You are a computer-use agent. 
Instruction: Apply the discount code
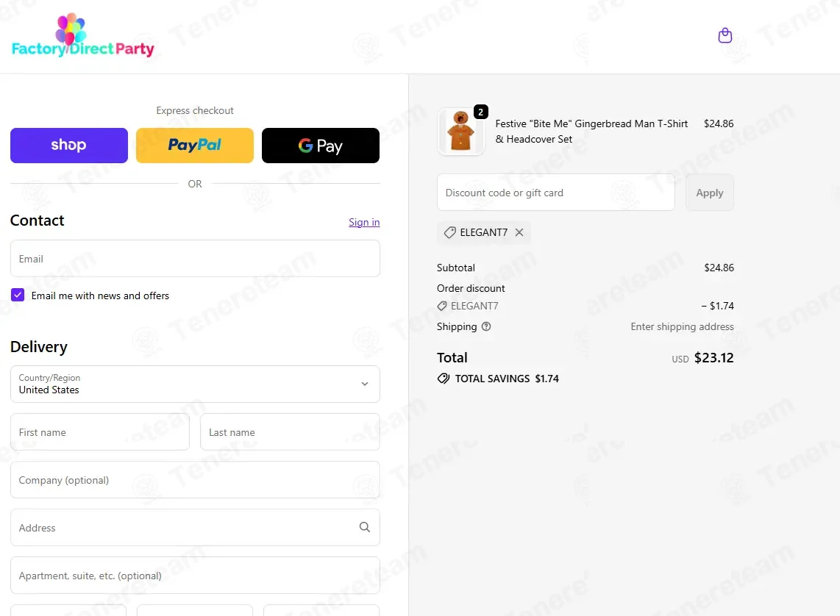[709, 192]
